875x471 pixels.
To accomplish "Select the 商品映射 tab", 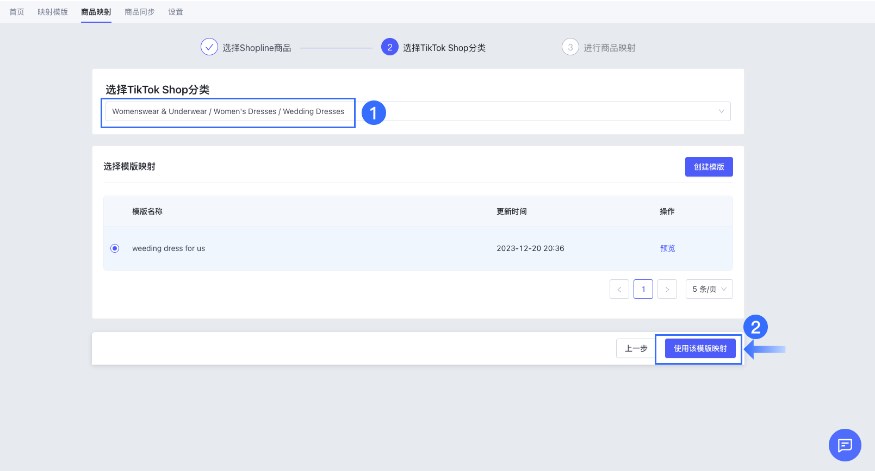I will click(96, 10).
